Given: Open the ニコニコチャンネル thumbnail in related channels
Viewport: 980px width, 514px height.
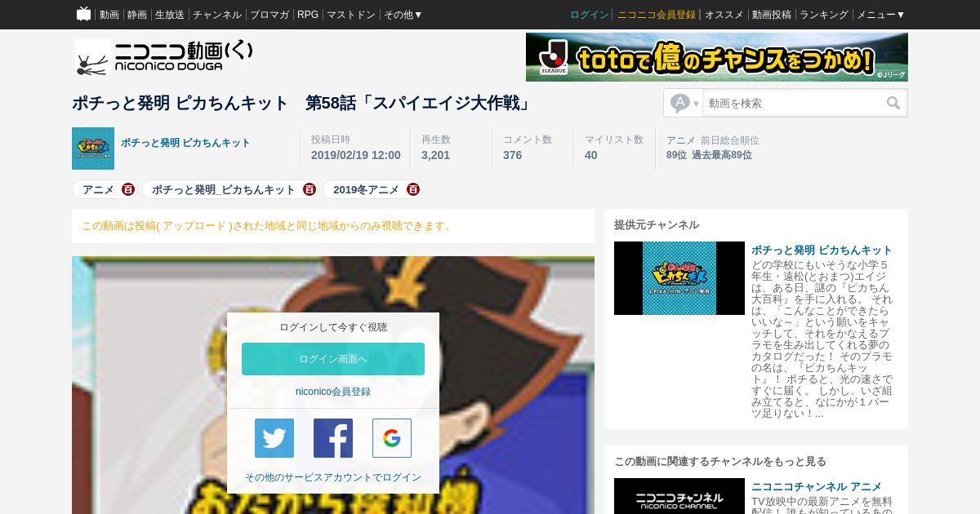Looking at the screenshot, I should click(x=679, y=496).
